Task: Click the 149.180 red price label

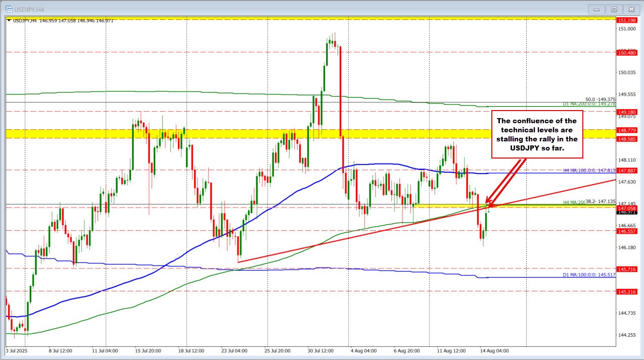Action: pyautogui.click(x=626, y=112)
